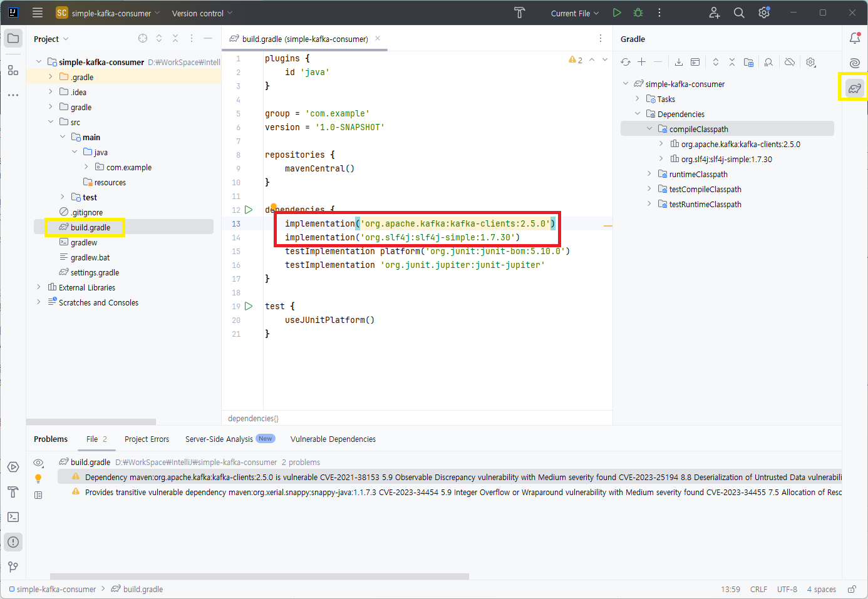Expand Tasks node in Gradle panel
868x599 pixels.
[x=638, y=98]
